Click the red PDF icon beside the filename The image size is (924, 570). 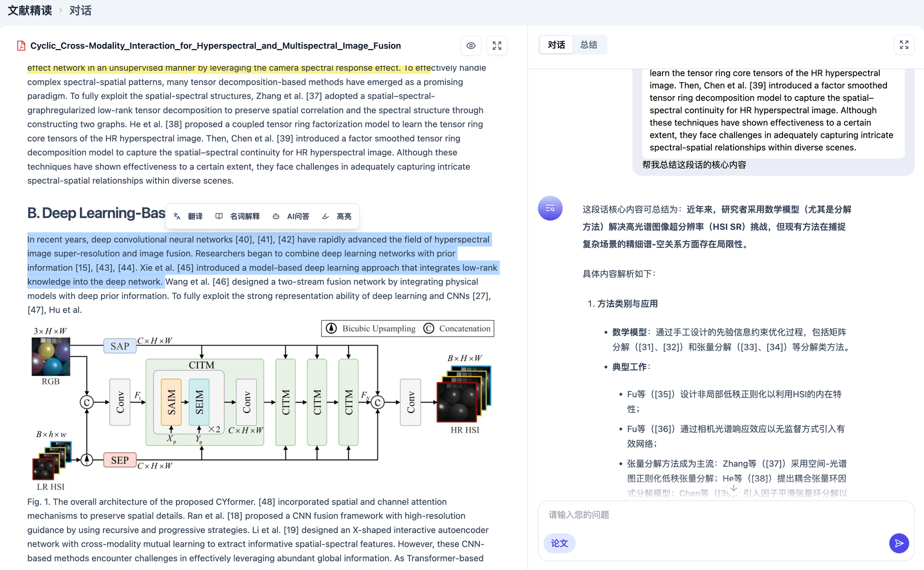click(x=20, y=45)
